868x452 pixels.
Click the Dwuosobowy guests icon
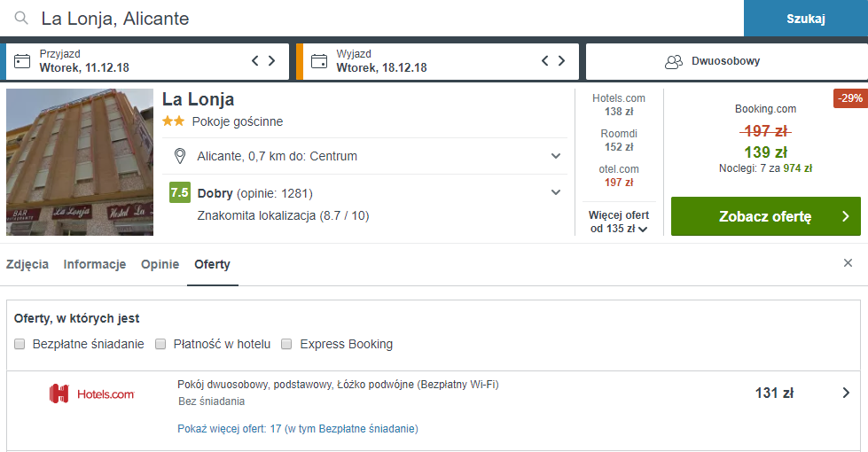pyautogui.click(x=674, y=61)
